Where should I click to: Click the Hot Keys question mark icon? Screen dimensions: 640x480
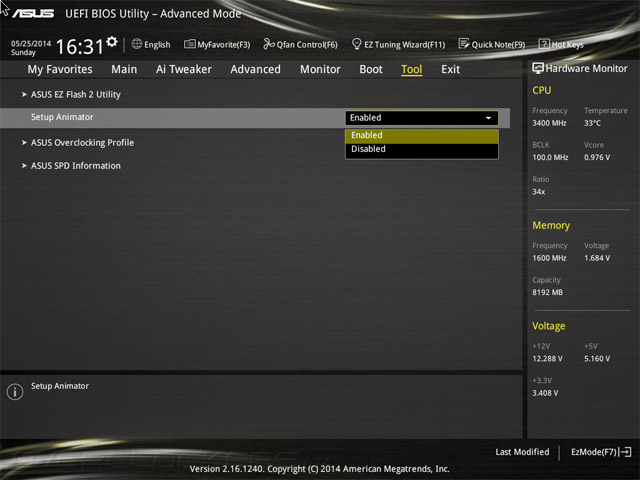point(544,44)
